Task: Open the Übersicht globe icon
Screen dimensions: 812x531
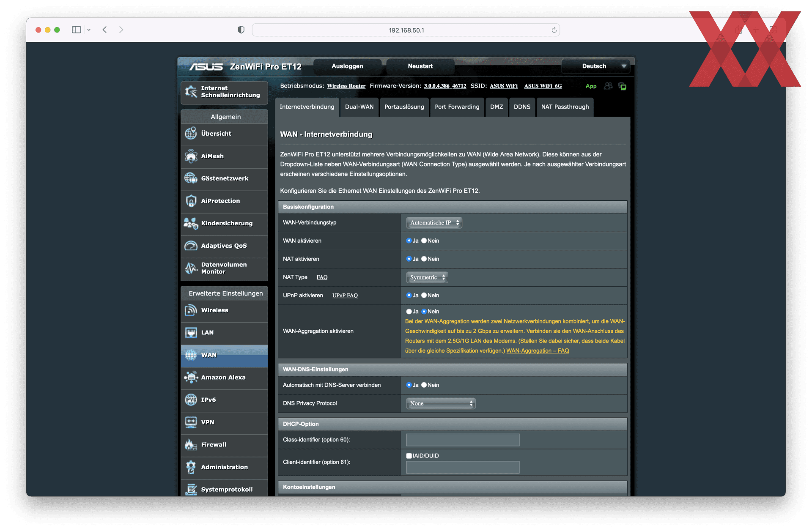Action: pyautogui.click(x=191, y=134)
